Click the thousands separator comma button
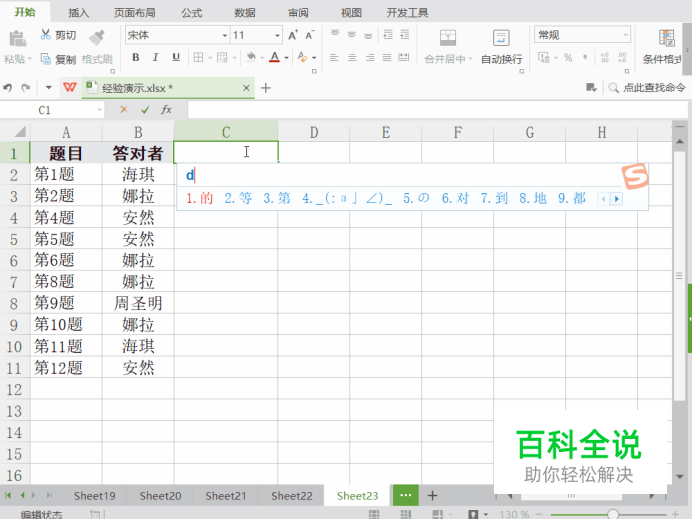Image resolution: width=692 pixels, height=519 pixels. pos(585,58)
